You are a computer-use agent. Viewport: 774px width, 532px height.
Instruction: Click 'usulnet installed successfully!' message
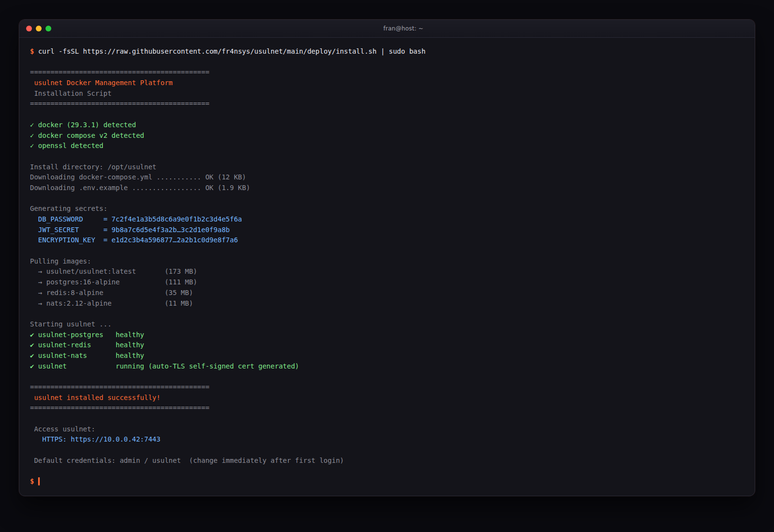point(97,398)
